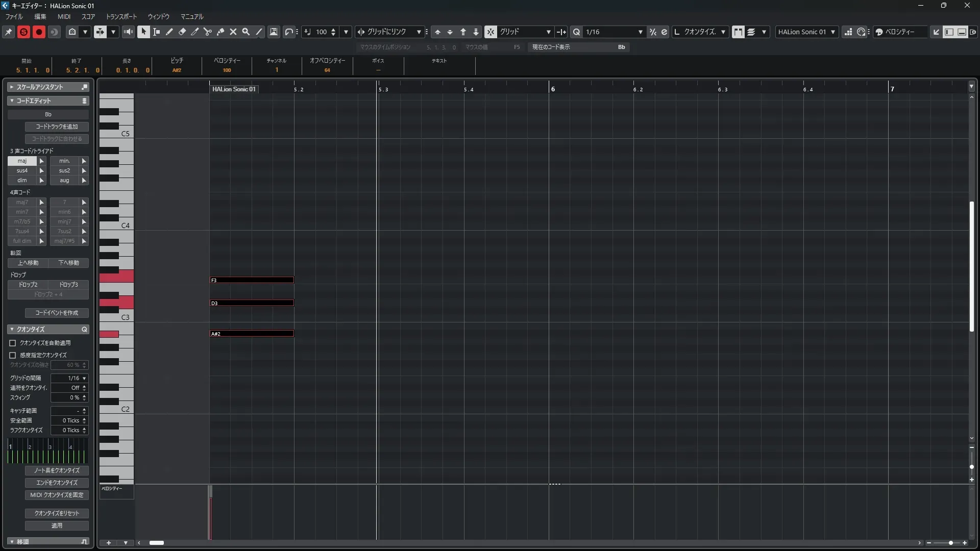980x551 pixels.
Task: Select the Draw pencil tool
Action: pyautogui.click(x=169, y=32)
